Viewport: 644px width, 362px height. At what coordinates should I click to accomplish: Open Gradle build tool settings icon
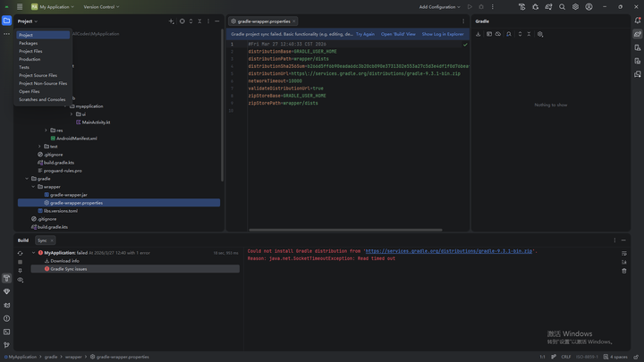(x=540, y=34)
